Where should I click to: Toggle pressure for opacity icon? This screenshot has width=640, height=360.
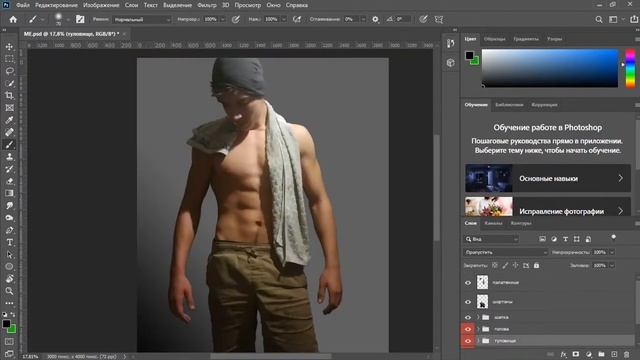click(236, 19)
